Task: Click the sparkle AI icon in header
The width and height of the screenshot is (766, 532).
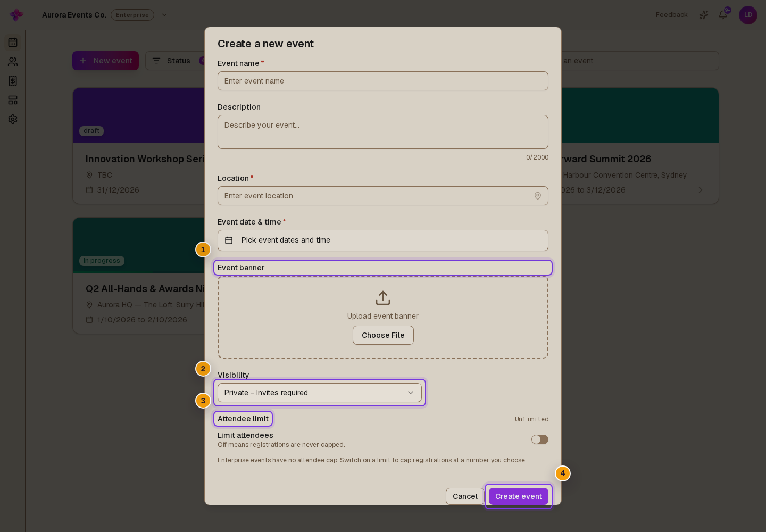Action: click(x=704, y=15)
